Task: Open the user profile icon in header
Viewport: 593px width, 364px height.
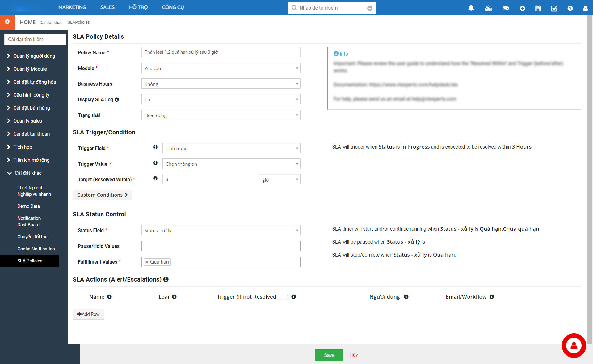Action: (585, 8)
